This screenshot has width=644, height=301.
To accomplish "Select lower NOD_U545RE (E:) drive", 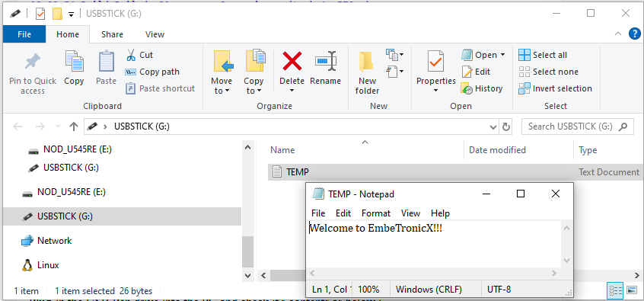I will 64,192.
